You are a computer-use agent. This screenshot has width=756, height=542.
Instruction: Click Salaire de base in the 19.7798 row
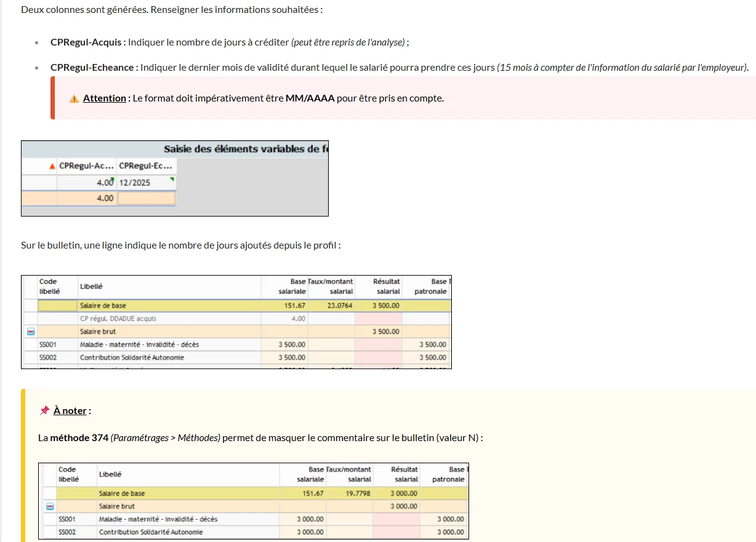122,493
